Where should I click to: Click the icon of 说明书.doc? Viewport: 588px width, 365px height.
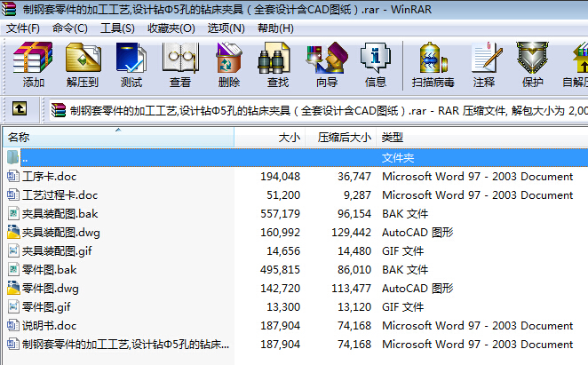pyautogui.click(x=13, y=325)
